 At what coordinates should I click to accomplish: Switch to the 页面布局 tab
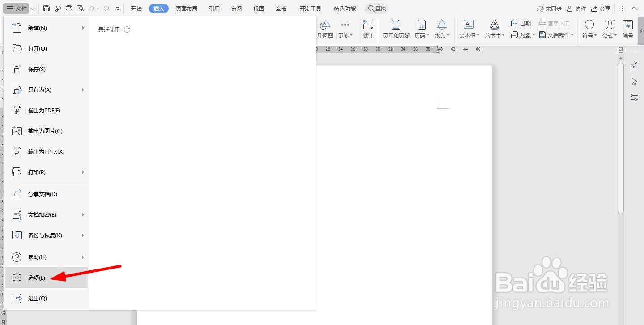(x=186, y=9)
